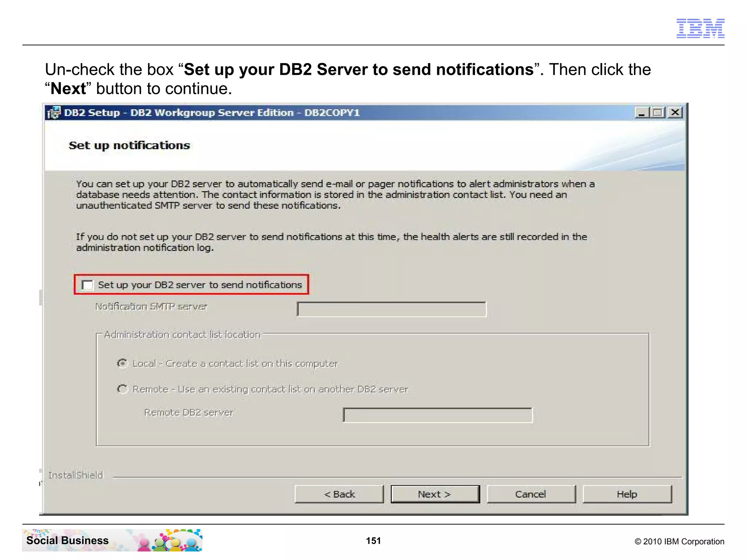Screen dimensions: 747x560
Task: Focus the Notification SMTP server field
Action: [x=391, y=309]
